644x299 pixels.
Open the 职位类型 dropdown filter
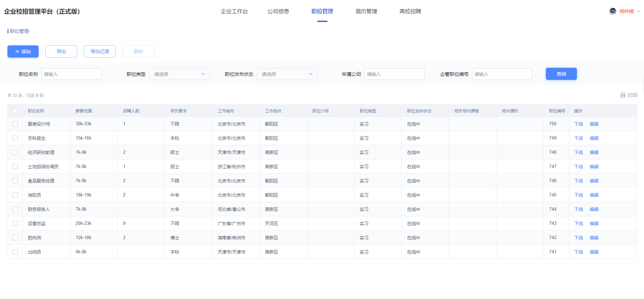179,74
